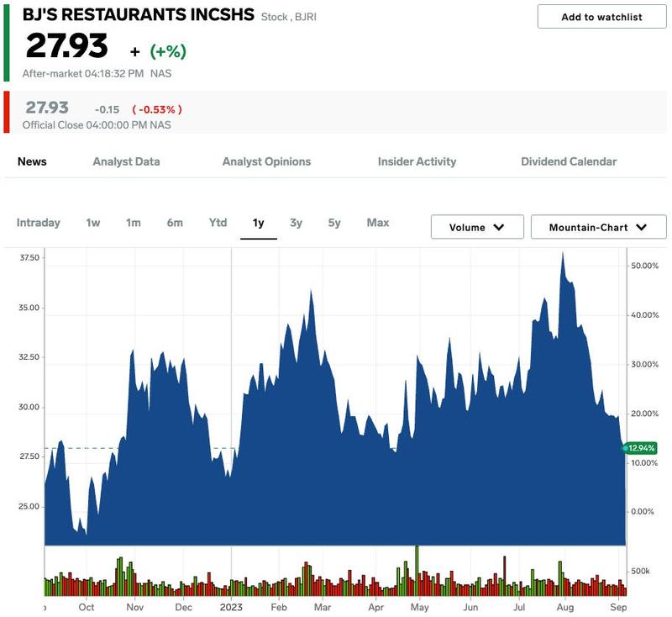672x617 pixels.
Task: Click the 50.00% percent axis label
Action: click(x=644, y=266)
